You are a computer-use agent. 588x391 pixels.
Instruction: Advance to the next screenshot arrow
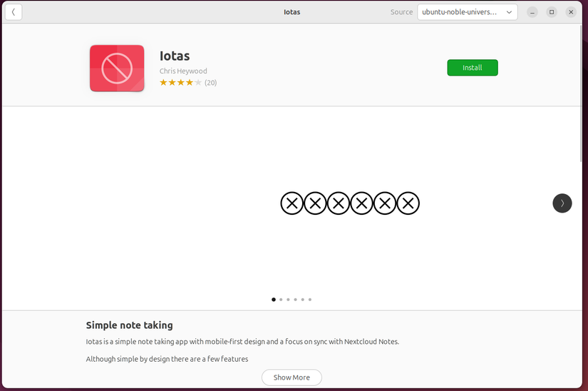coord(562,203)
